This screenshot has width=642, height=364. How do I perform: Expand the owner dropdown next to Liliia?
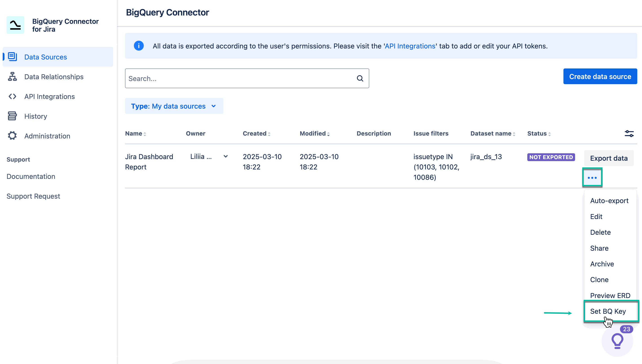(226, 156)
